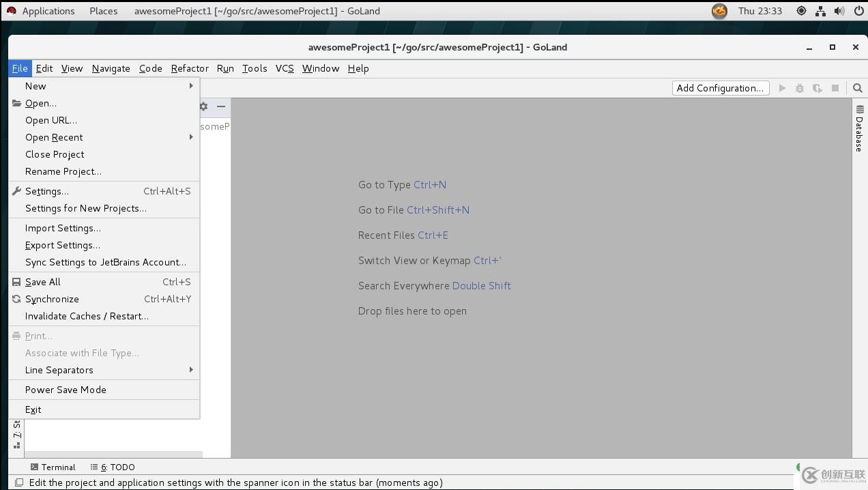The width and height of the screenshot is (868, 490).
Task: Click the accessibility icon in top panel
Action: click(x=801, y=11)
